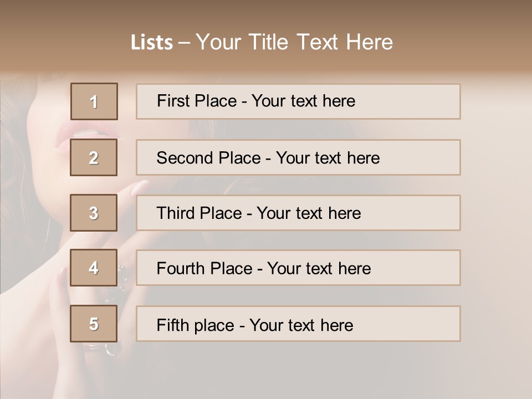Select the "Fourth Place" text box
Image resolution: width=532 pixels, height=399 pixels.
coord(298,268)
